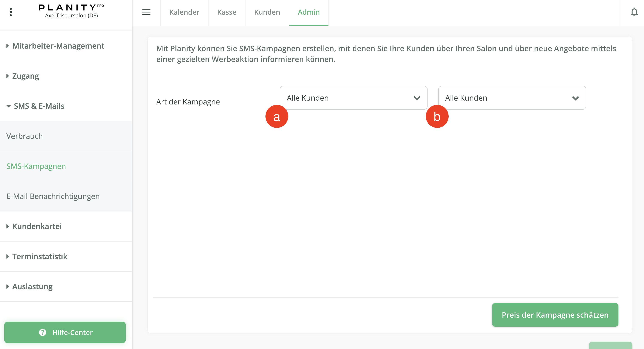Expand the Terminstatistik section
The height and width of the screenshot is (349, 644).
(40, 256)
